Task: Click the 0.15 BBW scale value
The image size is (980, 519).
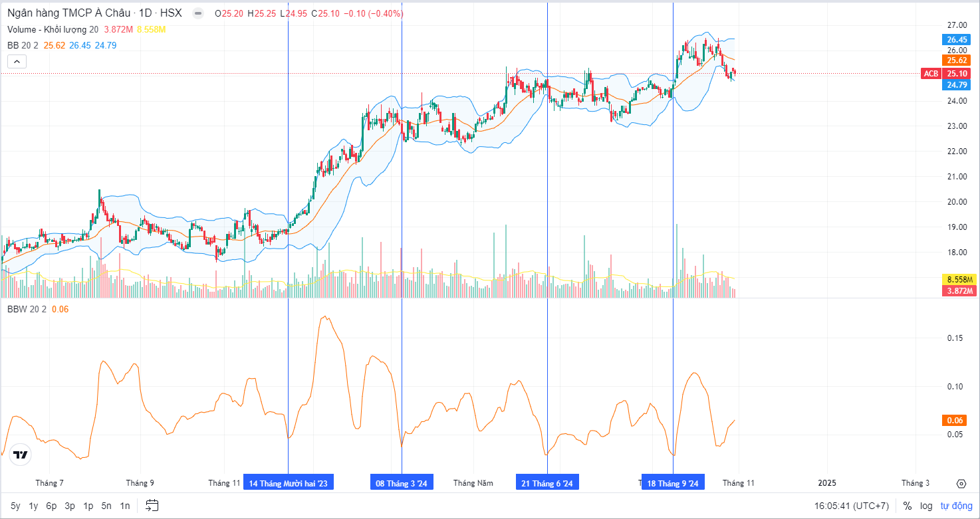Action: click(955, 338)
